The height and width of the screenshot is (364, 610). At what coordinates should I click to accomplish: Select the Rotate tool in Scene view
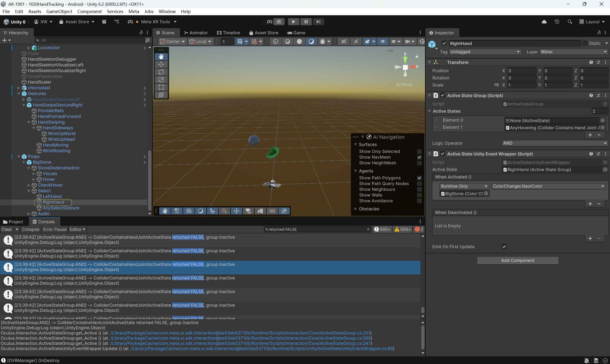click(x=161, y=72)
